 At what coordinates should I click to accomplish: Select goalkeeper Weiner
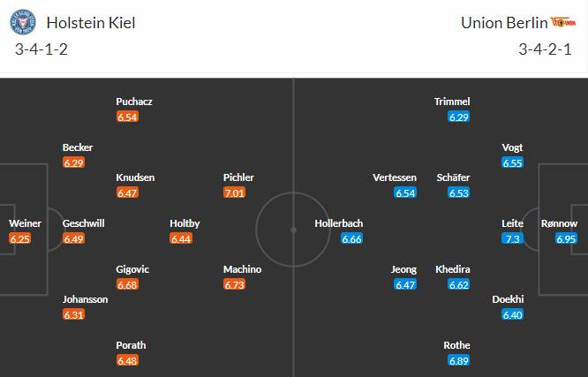(25, 223)
